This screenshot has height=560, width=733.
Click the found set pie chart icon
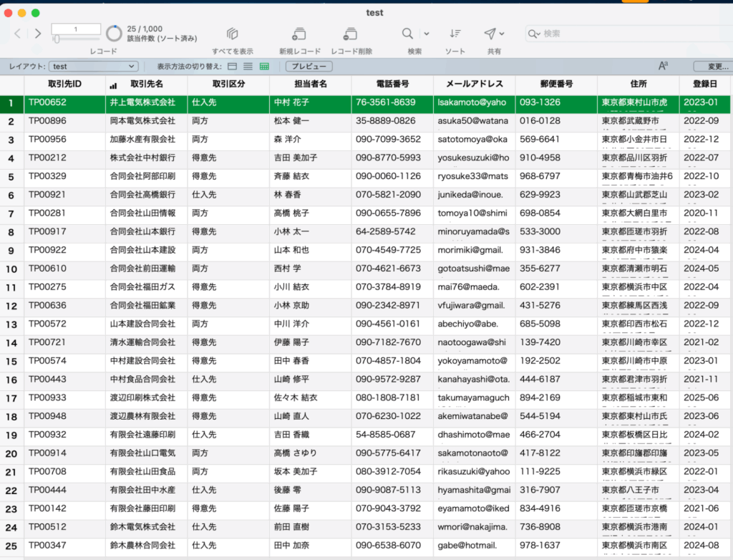(114, 34)
